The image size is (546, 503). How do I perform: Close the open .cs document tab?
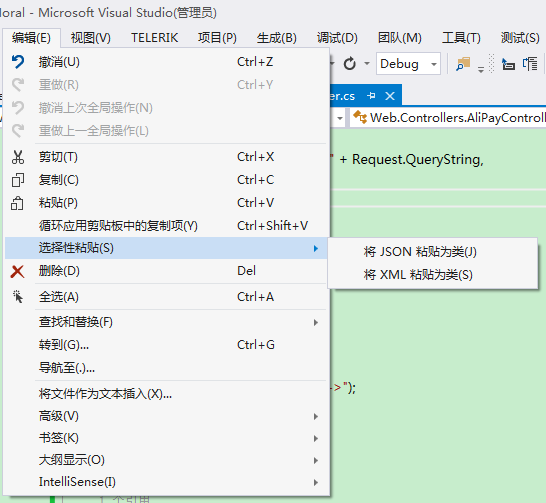(390, 96)
